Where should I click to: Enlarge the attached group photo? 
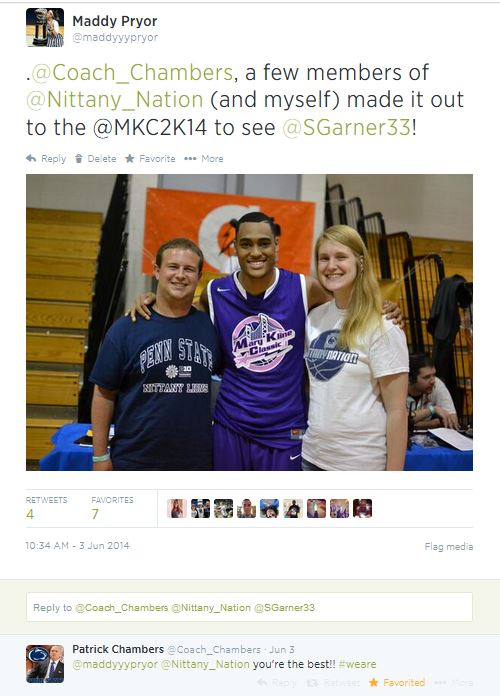click(x=250, y=322)
